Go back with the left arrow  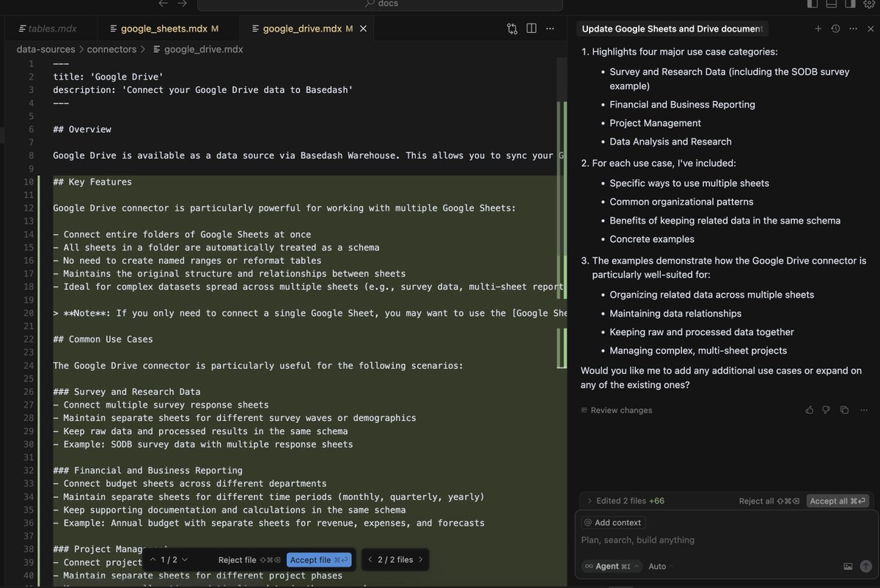tap(163, 4)
